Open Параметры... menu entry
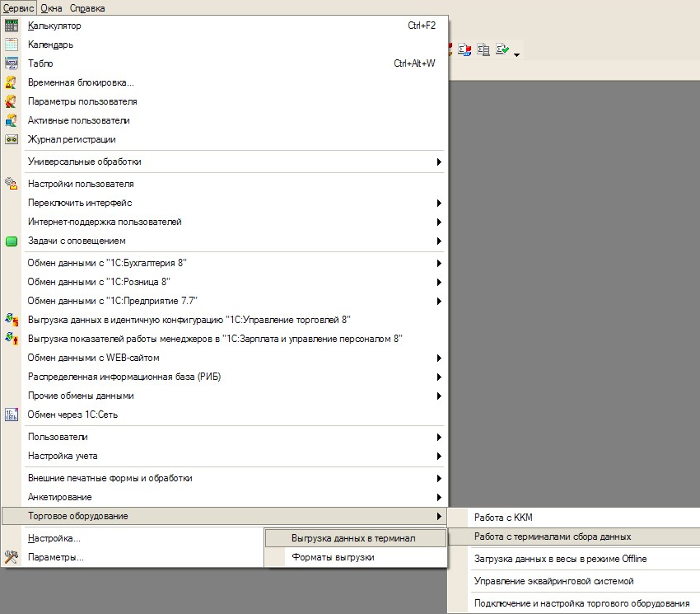Viewport: 700px width, 614px height. tap(133, 557)
